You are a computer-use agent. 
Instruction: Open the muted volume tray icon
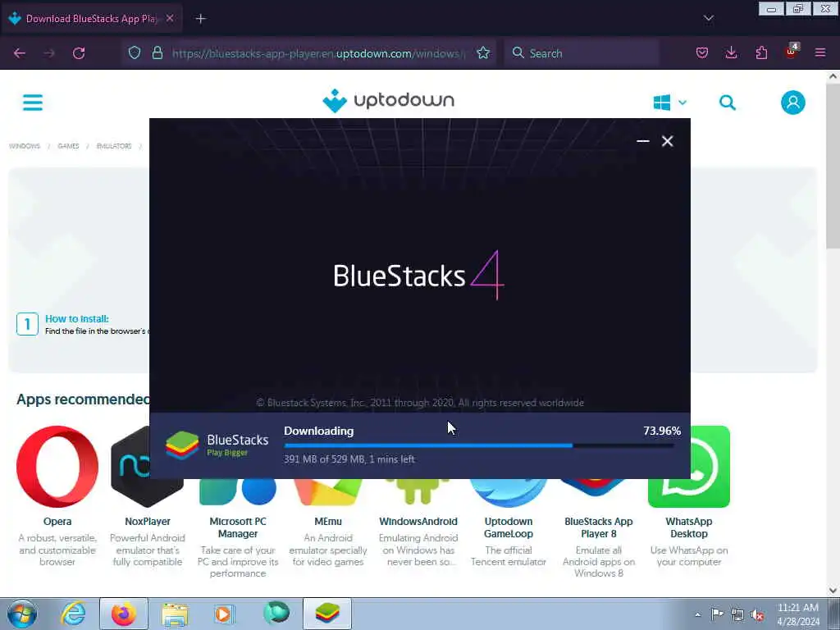757,614
